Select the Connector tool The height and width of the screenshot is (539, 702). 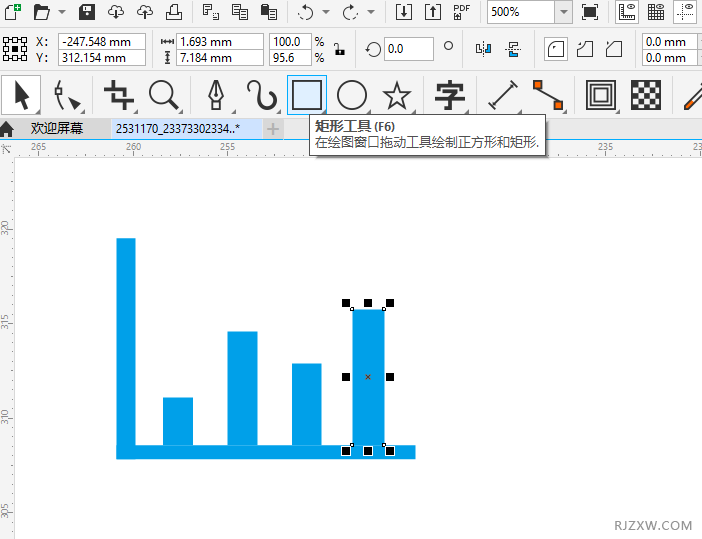tap(548, 95)
